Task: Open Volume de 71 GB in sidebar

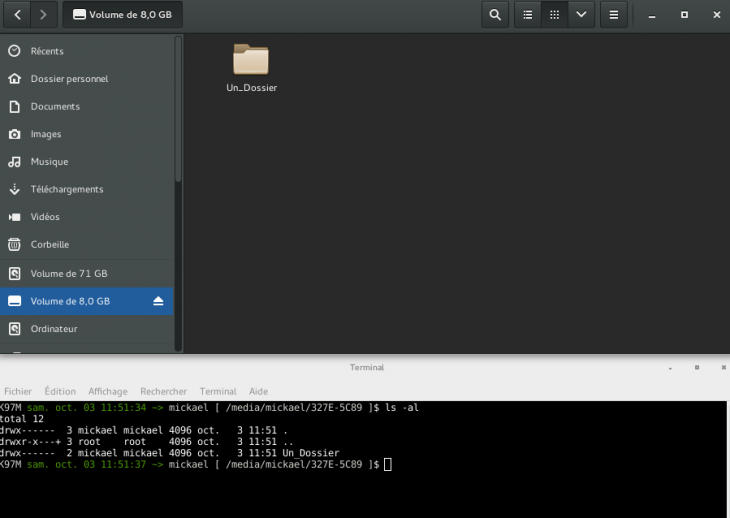Action: click(x=68, y=273)
